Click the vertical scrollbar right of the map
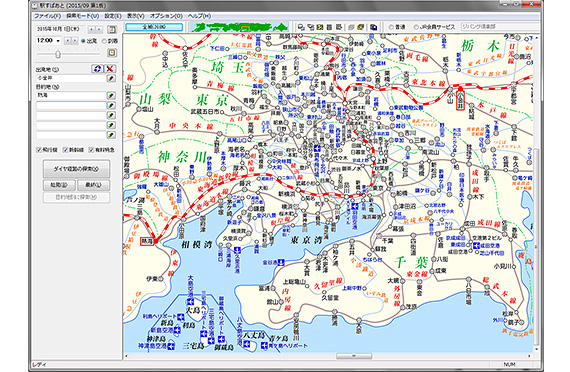Screen dimensions: 570x372 pos(536,247)
